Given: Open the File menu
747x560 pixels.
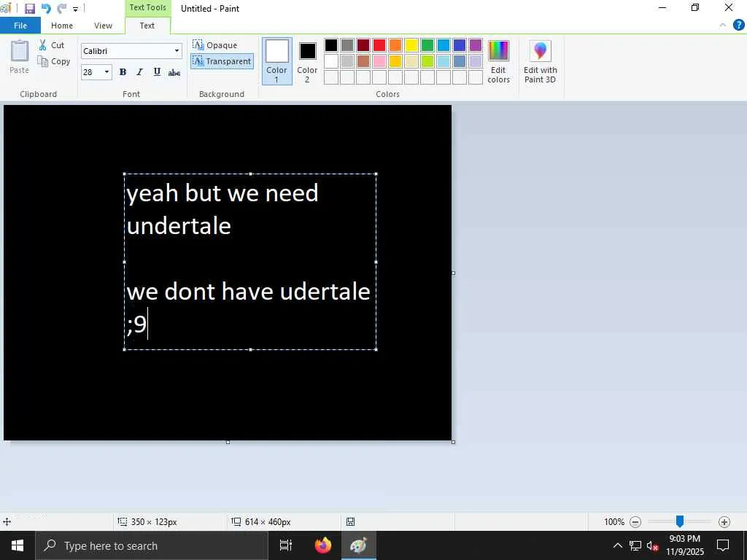Looking at the screenshot, I should pyautogui.click(x=20, y=26).
